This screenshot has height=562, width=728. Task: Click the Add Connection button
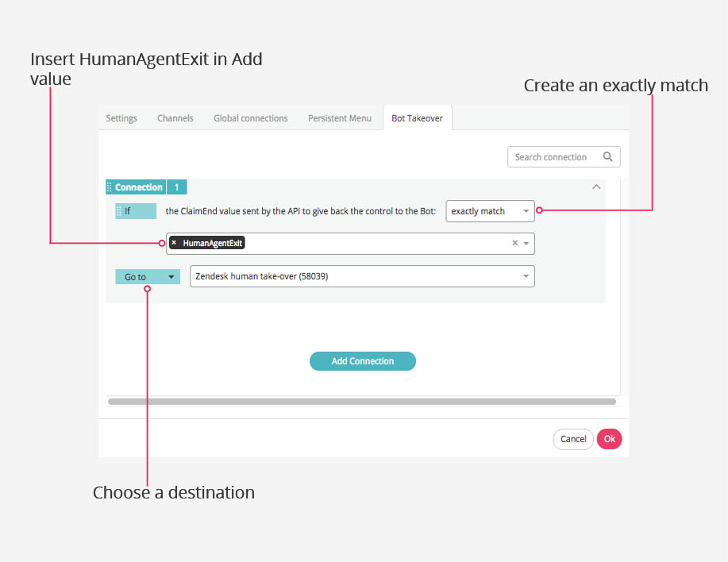click(x=363, y=361)
